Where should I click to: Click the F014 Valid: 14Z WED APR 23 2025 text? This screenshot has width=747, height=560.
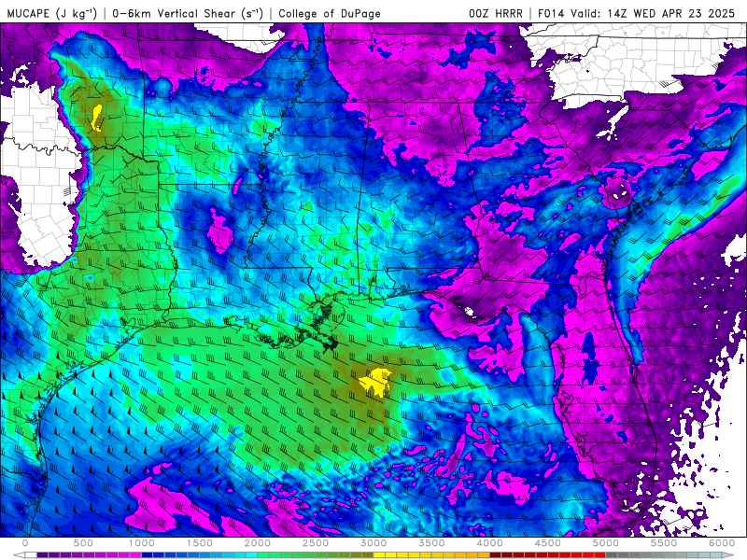click(x=636, y=13)
